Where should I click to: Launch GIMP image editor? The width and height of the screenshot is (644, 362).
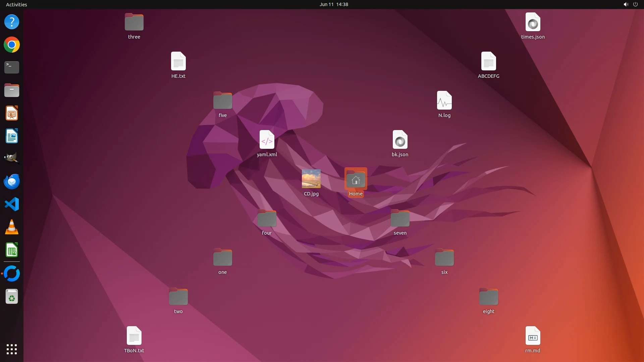12,158
